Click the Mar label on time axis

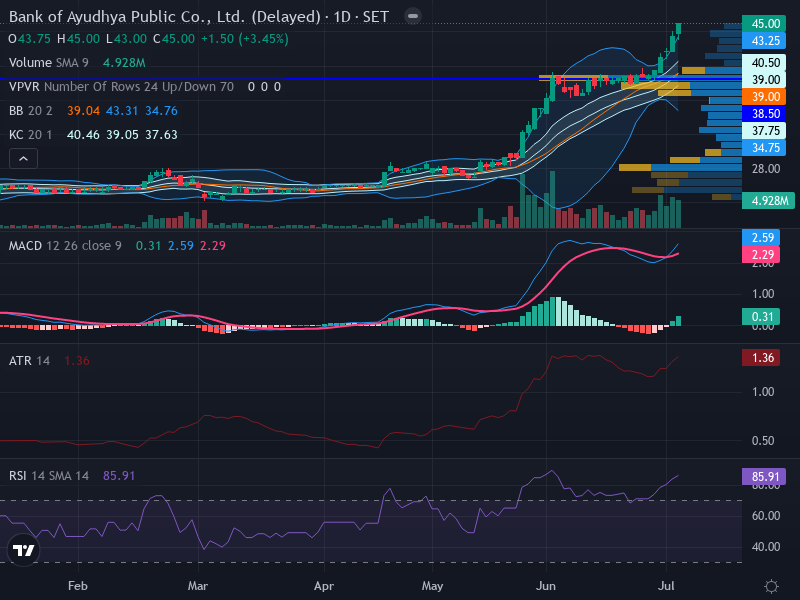tap(197, 586)
